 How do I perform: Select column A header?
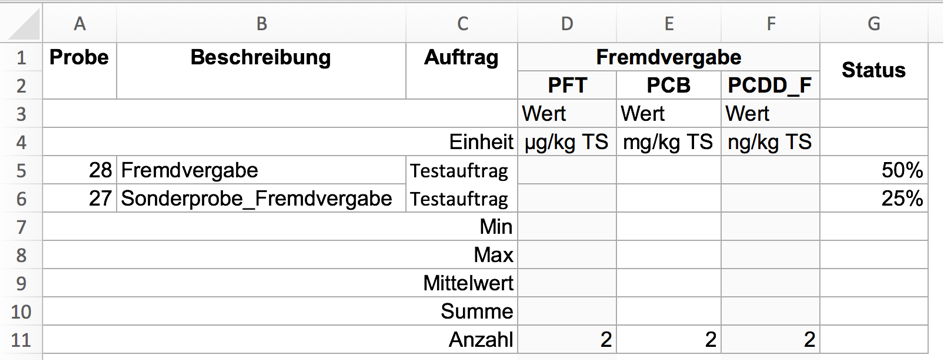79,23
